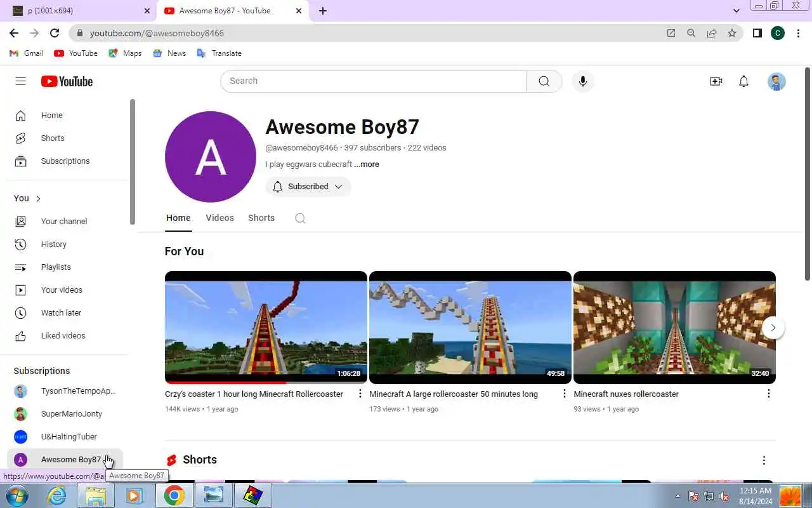
Task: Show next videos in For You carousel
Action: tap(773, 328)
